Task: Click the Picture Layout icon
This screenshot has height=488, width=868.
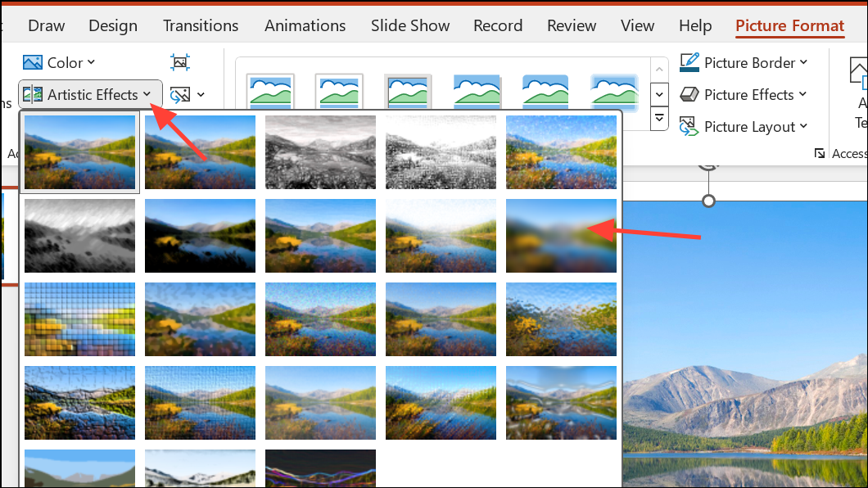Action: tap(689, 127)
